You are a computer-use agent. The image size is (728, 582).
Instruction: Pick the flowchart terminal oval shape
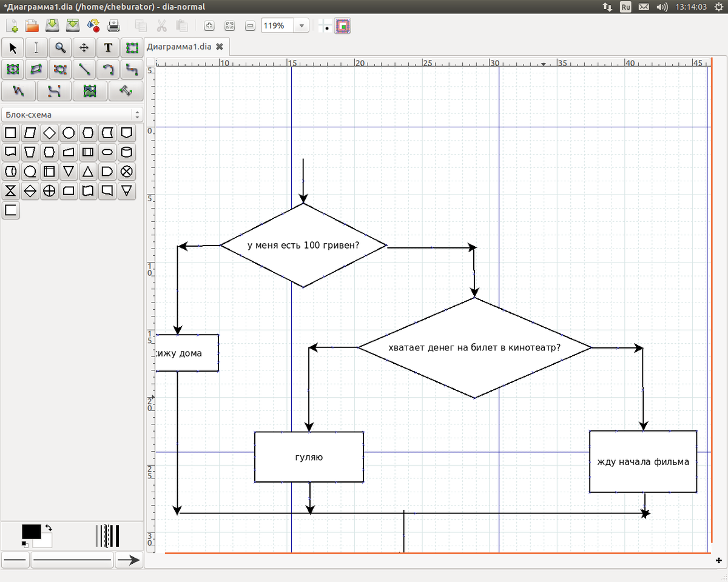click(x=107, y=152)
